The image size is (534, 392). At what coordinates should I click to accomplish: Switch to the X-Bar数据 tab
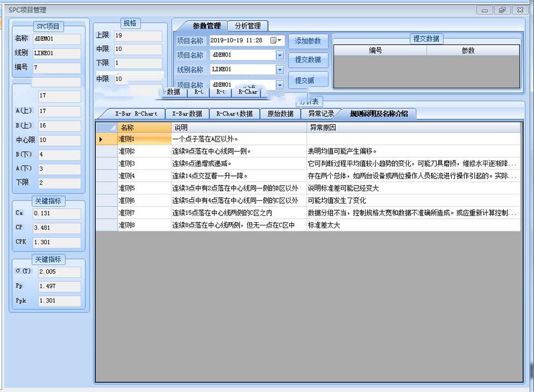(x=187, y=114)
